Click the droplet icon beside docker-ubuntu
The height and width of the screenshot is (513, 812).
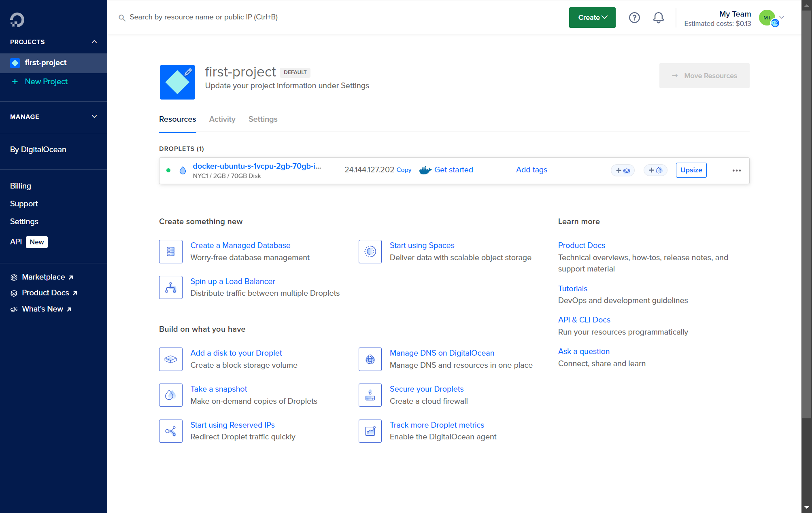(183, 170)
